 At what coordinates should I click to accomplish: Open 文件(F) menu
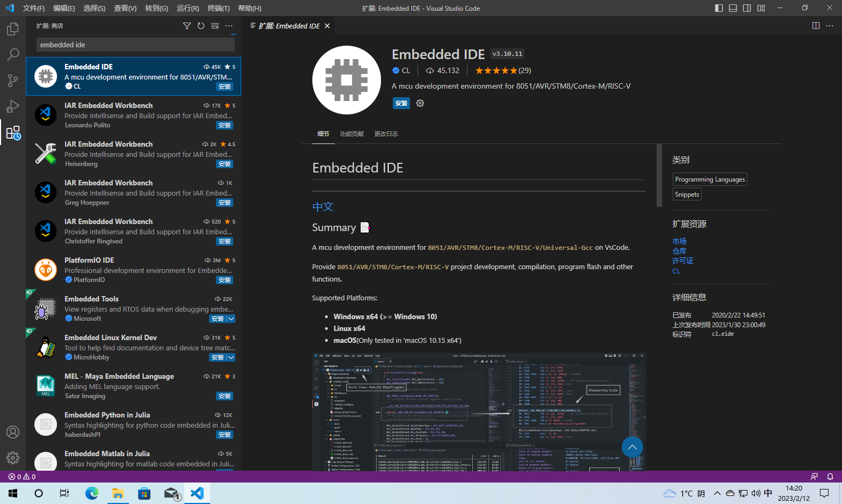click(34, 8)
